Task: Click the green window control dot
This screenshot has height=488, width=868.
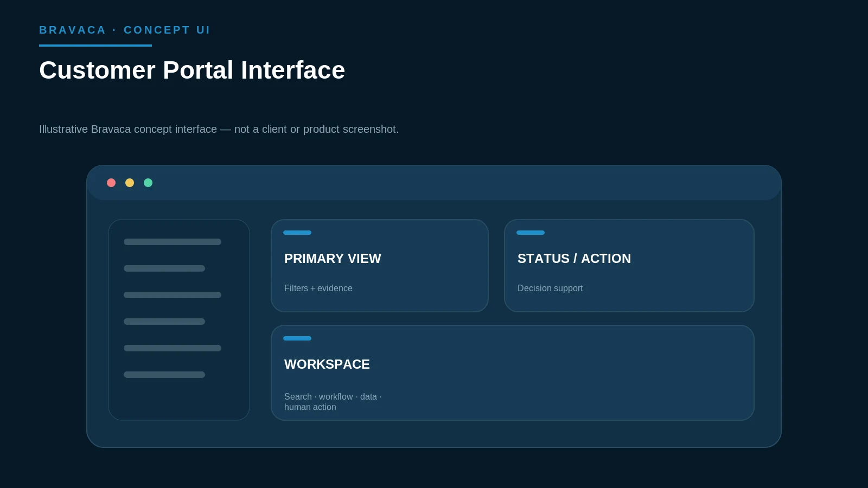Action: [148, 183]
